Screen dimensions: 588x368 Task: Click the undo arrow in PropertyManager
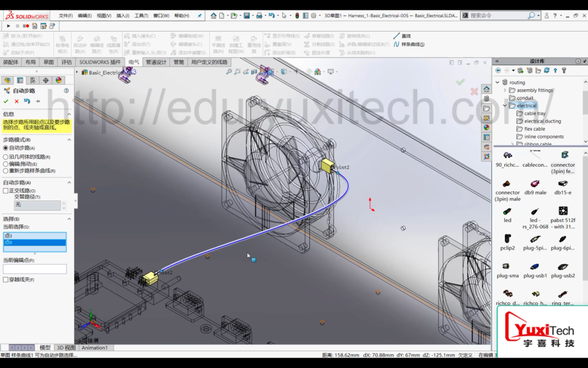pos(27,101)
